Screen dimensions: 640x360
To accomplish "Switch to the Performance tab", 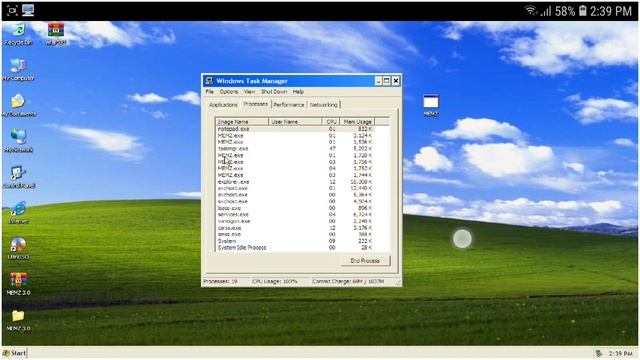I will [289, 105].
